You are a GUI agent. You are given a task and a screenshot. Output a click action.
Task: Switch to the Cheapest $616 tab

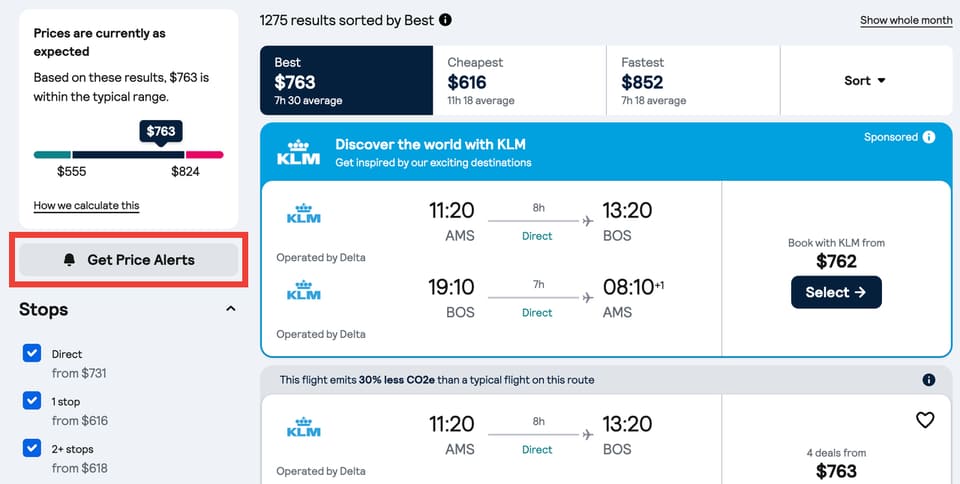click(x=520, y=81)
